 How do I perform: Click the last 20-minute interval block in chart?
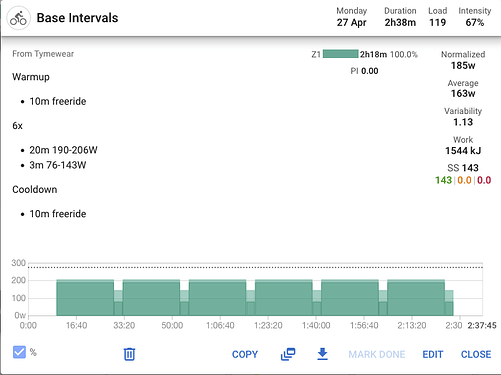(416, 298)
